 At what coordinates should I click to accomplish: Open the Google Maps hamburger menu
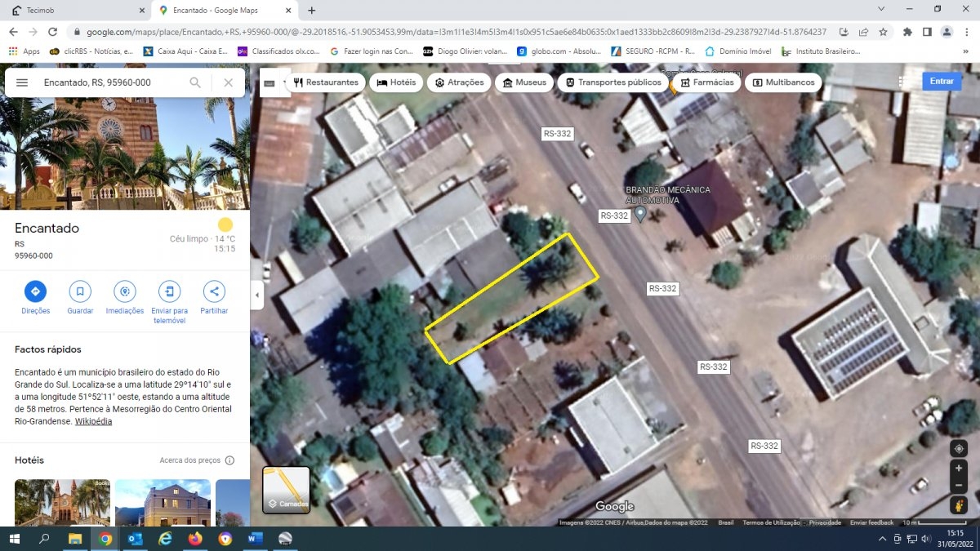(22, 82)
